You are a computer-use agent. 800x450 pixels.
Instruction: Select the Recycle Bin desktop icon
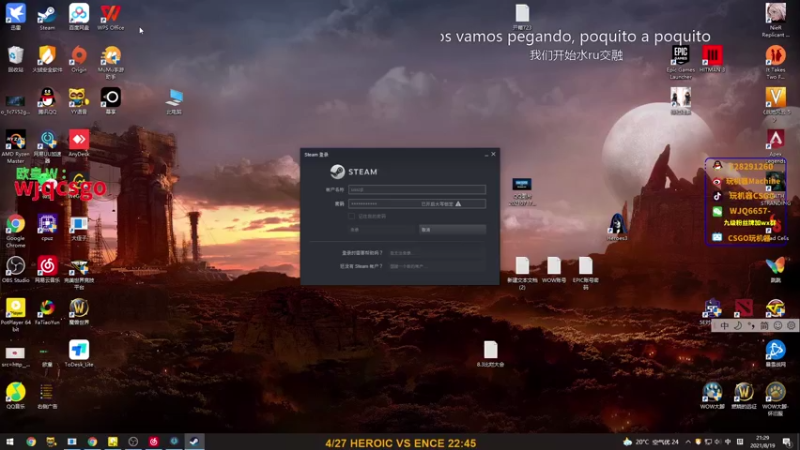tap(15, 59)
